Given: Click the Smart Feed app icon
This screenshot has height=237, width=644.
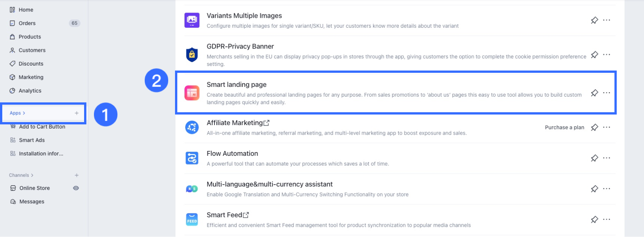Looking at the screenshot, I should 192,220.
